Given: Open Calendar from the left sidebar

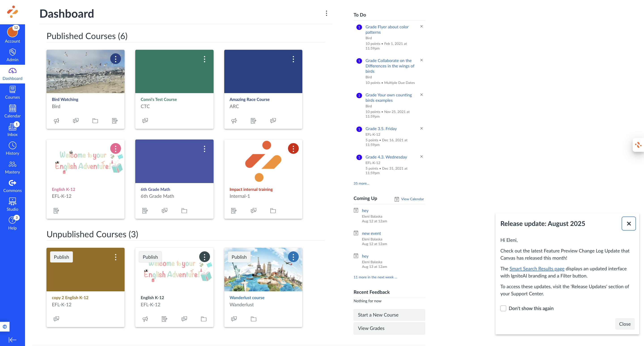Looking at the screenshot, I should (13, 111).
